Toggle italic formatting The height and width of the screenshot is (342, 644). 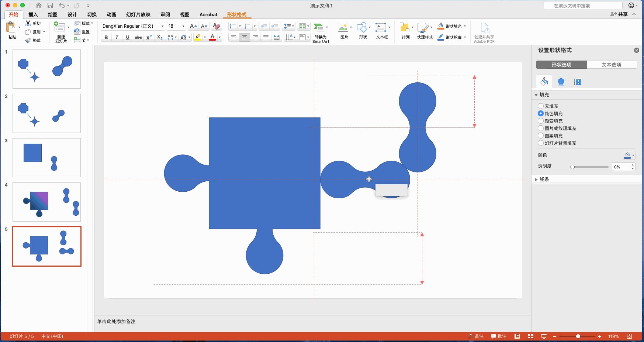[117, 37]
